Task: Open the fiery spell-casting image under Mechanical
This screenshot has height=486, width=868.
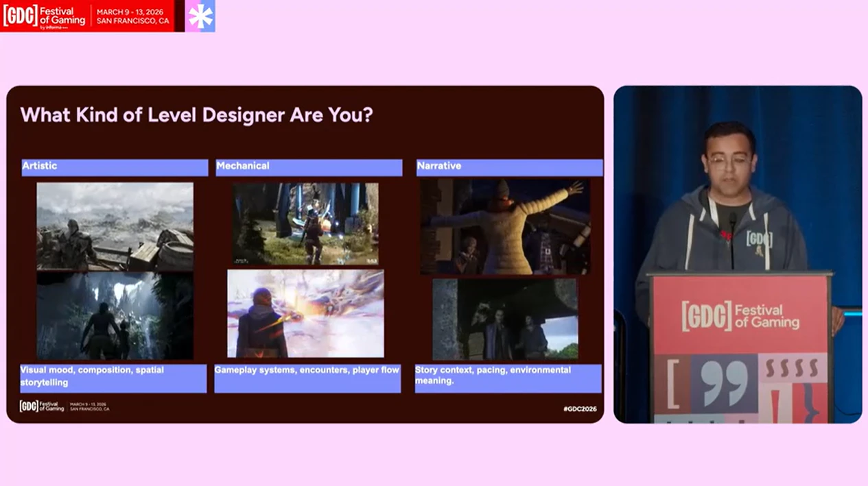Action: (x=305, y=313)
